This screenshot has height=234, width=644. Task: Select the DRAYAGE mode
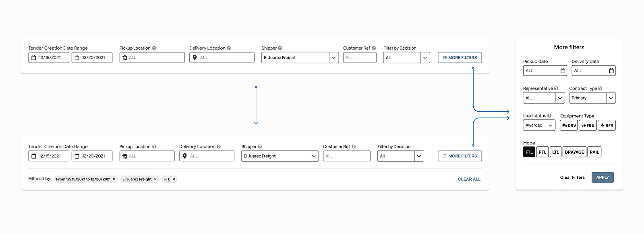(574, 152)
